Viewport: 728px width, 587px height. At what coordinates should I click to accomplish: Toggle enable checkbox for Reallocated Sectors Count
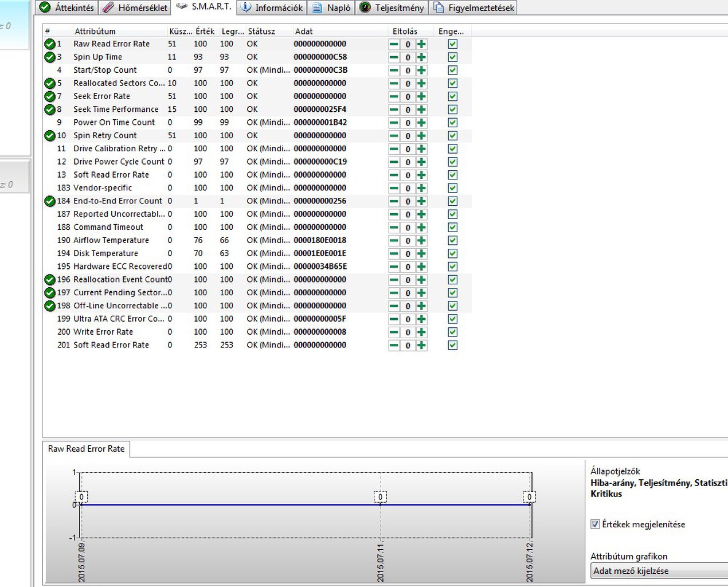tap(453, 84)
